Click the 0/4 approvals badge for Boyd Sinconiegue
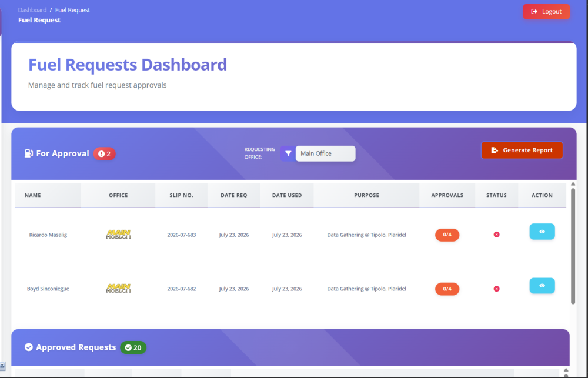The width and height of the screenshot is (588, 378). tap(447, 289)
